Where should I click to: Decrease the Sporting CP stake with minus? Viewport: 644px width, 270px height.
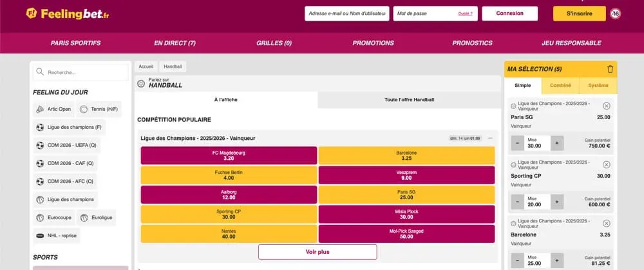pos(518,202)
